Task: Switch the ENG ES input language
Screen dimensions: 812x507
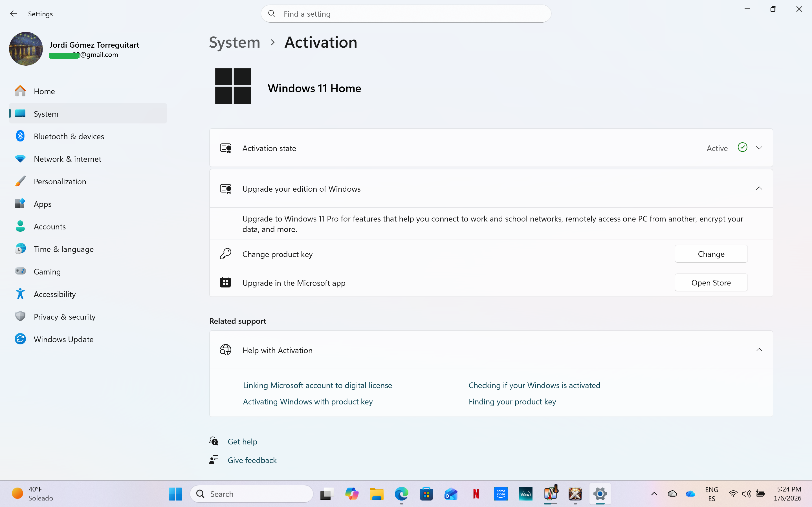Action: point(711,493)
